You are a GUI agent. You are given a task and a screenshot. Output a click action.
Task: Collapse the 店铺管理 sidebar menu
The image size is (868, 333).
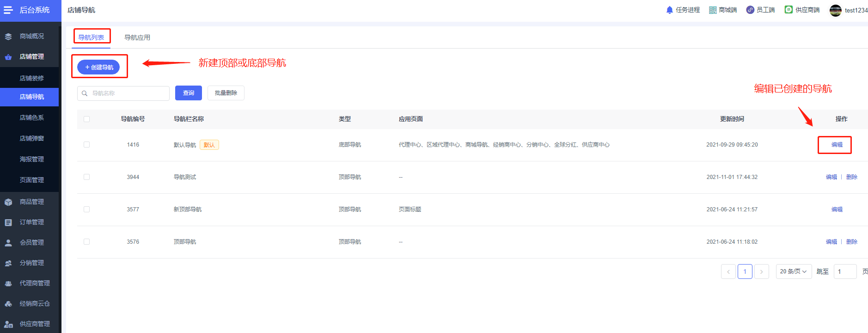(31, 57)
